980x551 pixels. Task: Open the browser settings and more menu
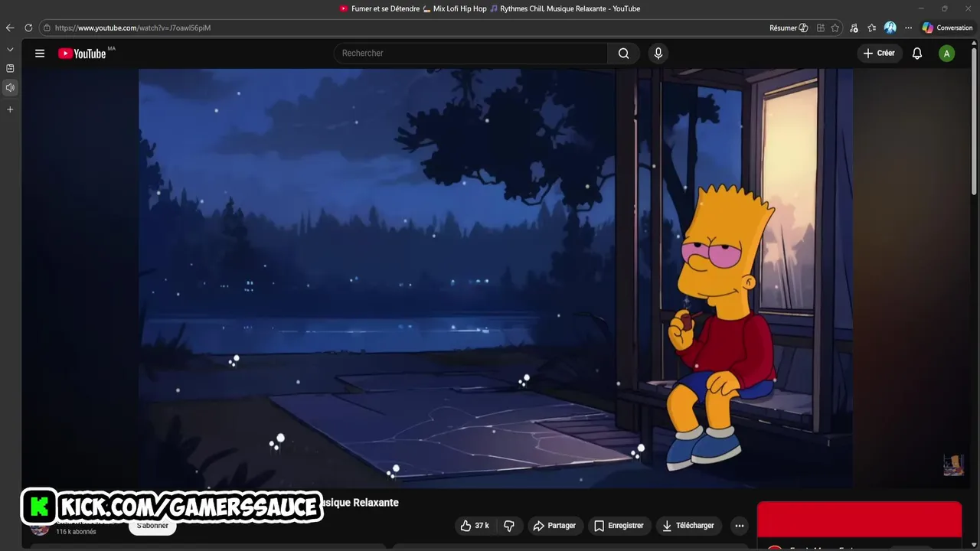pyautogui.click(x=908, y=28)
